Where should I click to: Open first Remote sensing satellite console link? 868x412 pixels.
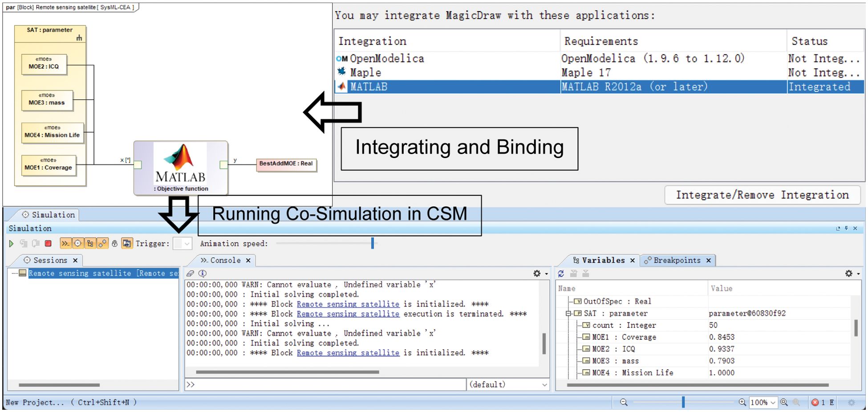click(348, 304)
